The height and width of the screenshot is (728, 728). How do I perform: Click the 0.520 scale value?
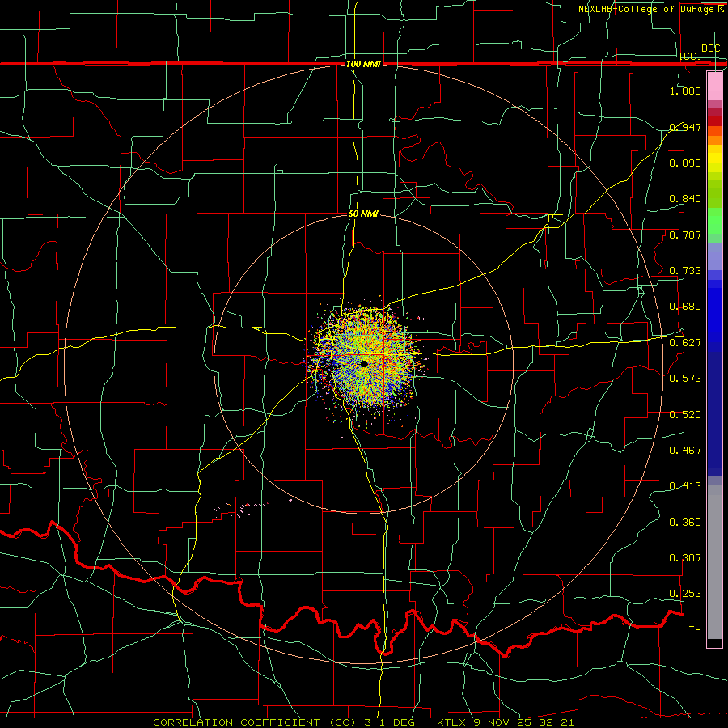point(685,415)
